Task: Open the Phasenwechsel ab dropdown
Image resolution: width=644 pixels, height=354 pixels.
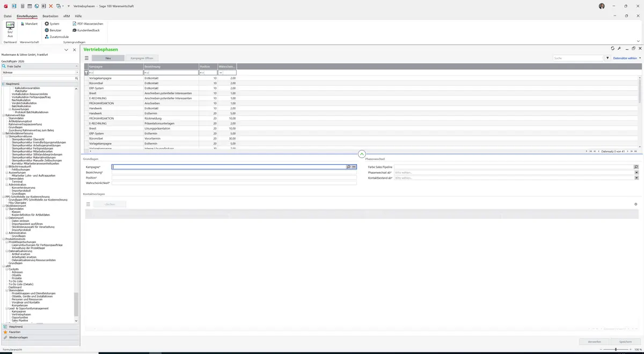Action: pos(636,172)
